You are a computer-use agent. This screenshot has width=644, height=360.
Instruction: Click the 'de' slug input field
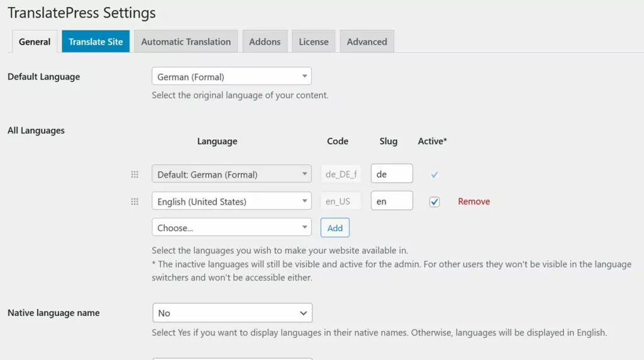pyautogui.click(x=392, y=174)
